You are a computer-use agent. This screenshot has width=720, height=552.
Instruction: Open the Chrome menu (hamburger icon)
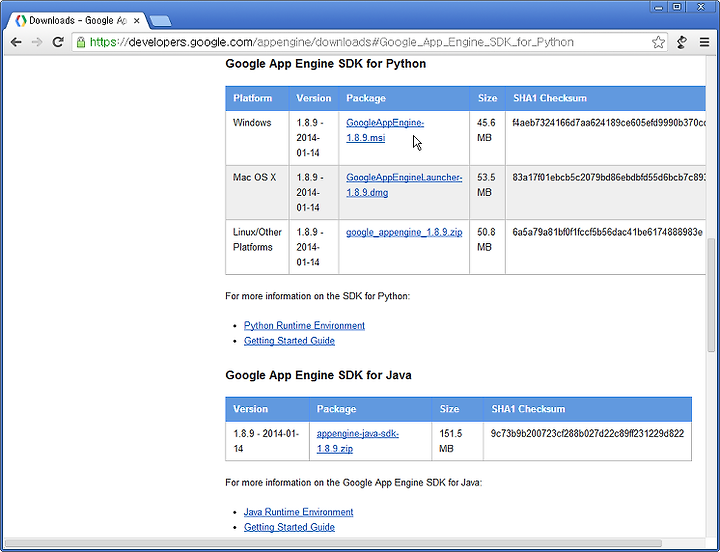pos(704,42)
